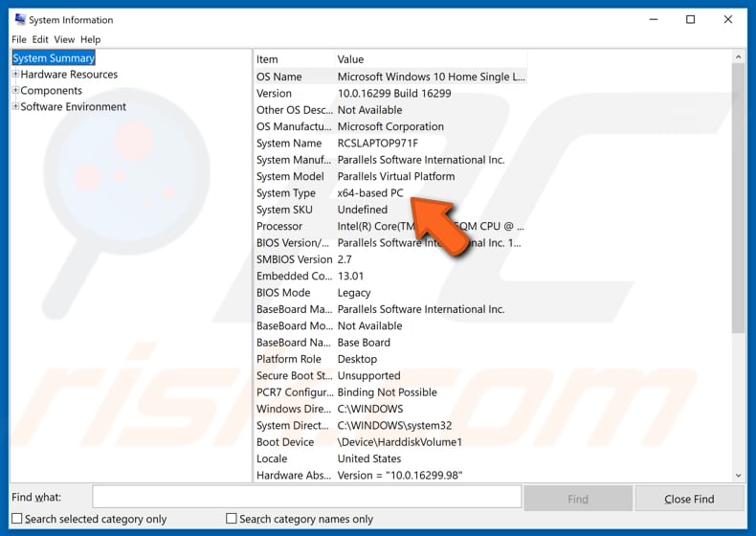Open the File menu
This screenshot has width=756, height=536.
[19, 39]
